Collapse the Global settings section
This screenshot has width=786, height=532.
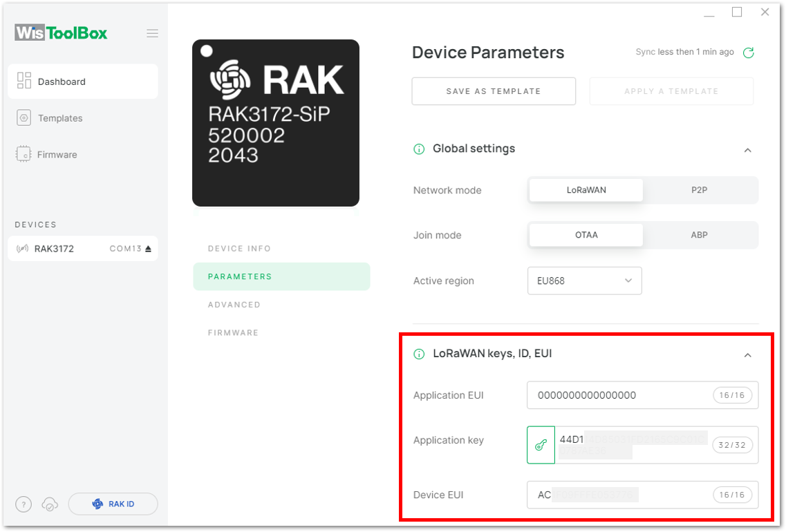click(747, 151)
